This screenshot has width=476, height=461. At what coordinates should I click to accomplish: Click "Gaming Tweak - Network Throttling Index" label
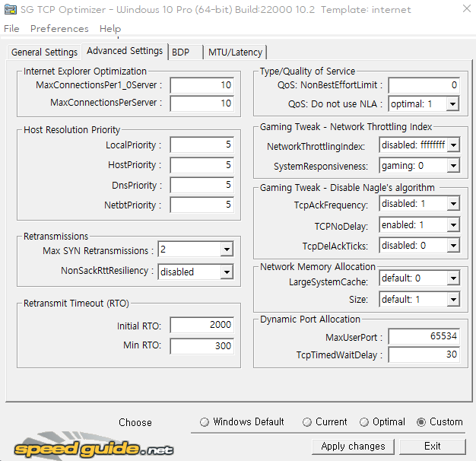point(346,126)
